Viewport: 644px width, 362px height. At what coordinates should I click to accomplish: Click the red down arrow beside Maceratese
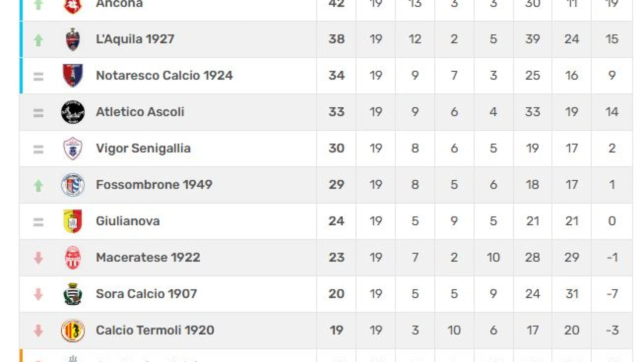[39, 258]
